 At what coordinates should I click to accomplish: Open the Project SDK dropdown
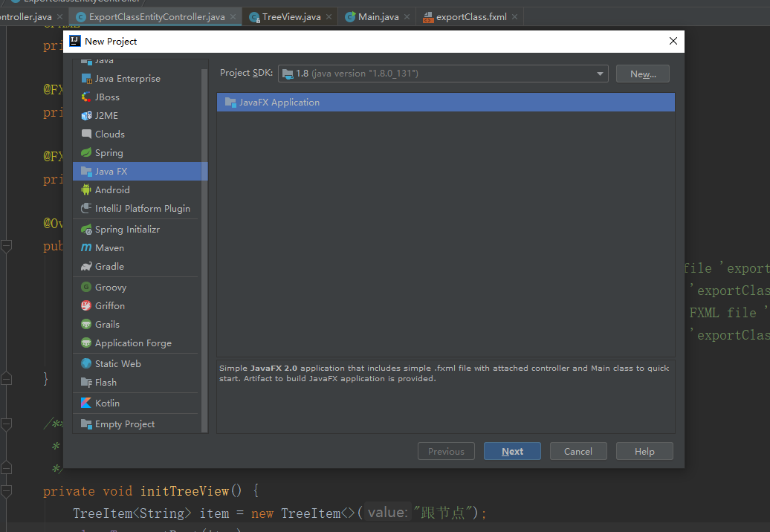point(443,74)
